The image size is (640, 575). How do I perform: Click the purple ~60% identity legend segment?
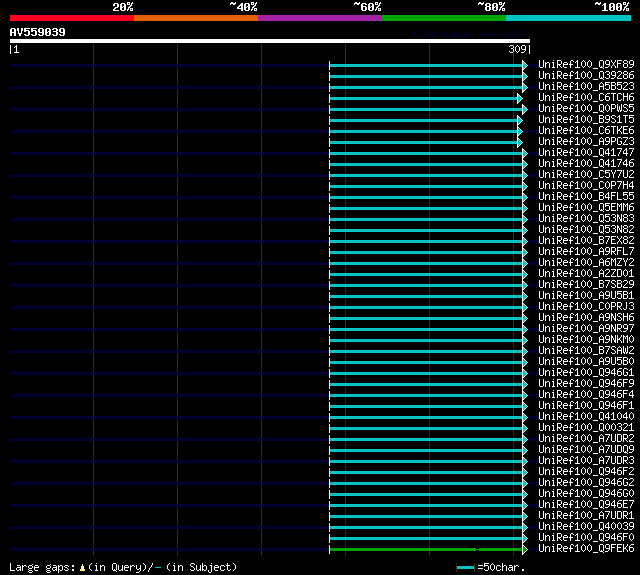coord(320,18)
